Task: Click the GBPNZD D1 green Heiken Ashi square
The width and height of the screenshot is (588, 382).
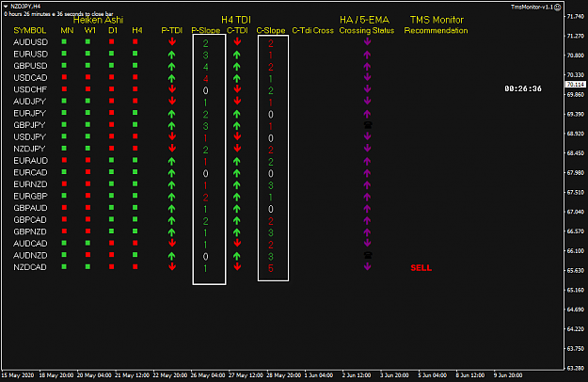Action: 111,231
